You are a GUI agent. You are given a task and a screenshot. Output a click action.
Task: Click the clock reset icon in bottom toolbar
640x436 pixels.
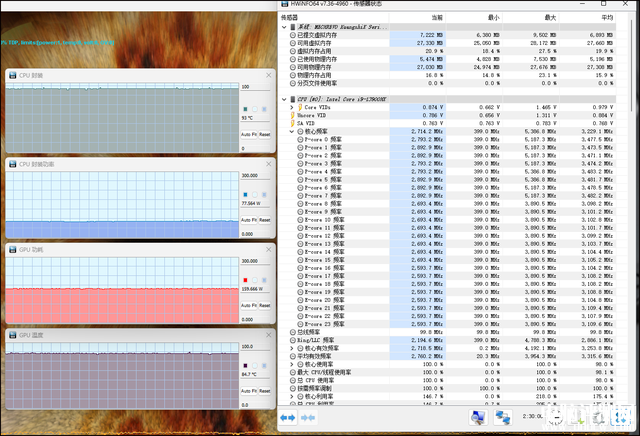[x=556, y=417]
